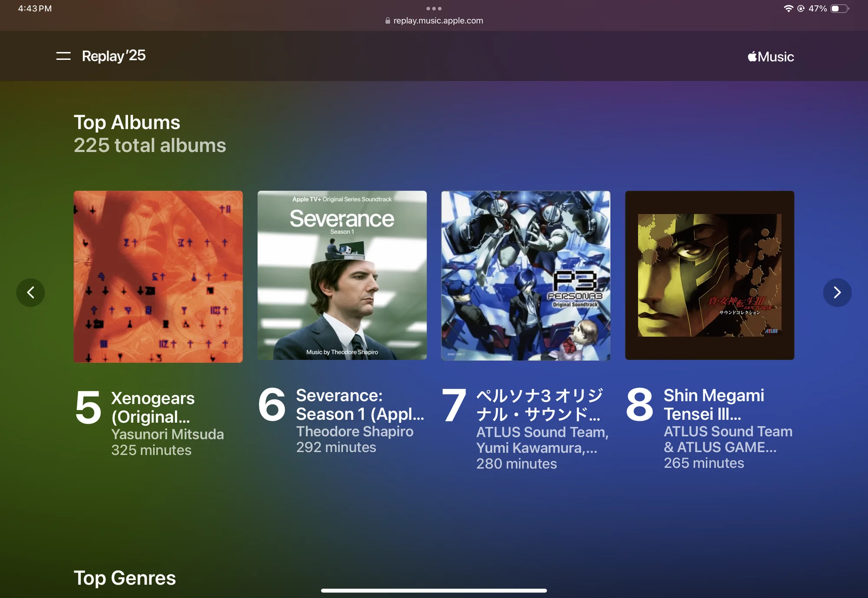Screen dimensions: 868x598
Task: Tap the replay.music.apple.com address bar
Action: click(437, 20)
